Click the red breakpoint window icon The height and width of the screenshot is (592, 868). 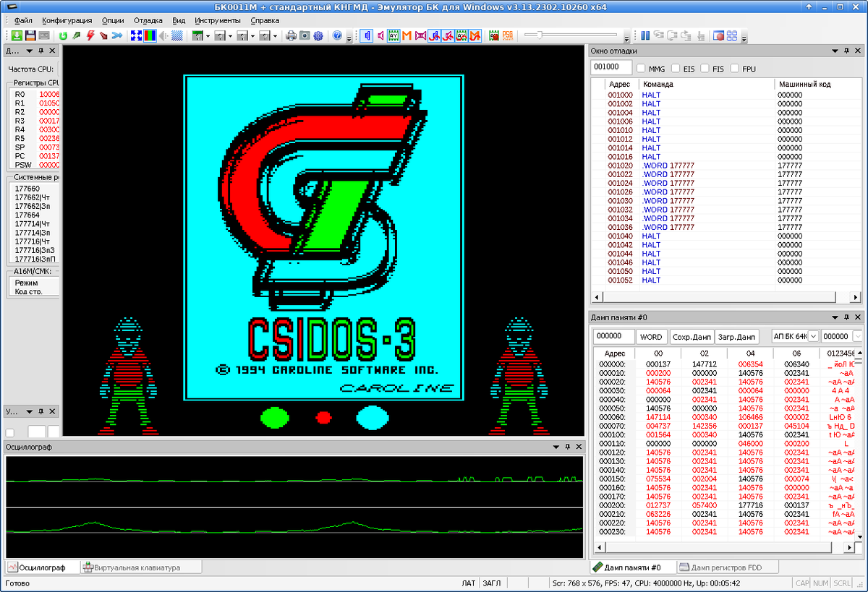click(719, 35)
